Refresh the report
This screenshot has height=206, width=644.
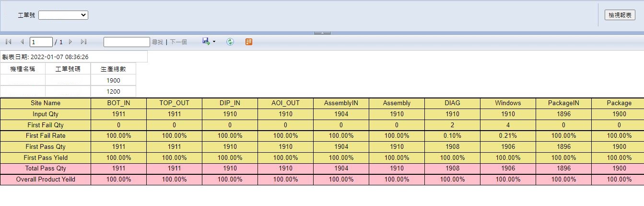[230, 42]
